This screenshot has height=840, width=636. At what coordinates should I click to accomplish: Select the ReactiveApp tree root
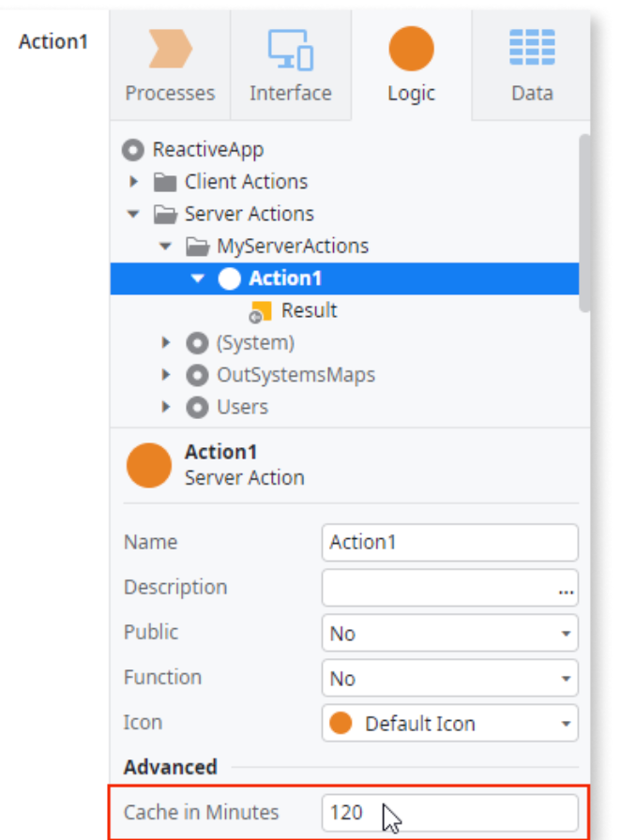coord(208,149)
